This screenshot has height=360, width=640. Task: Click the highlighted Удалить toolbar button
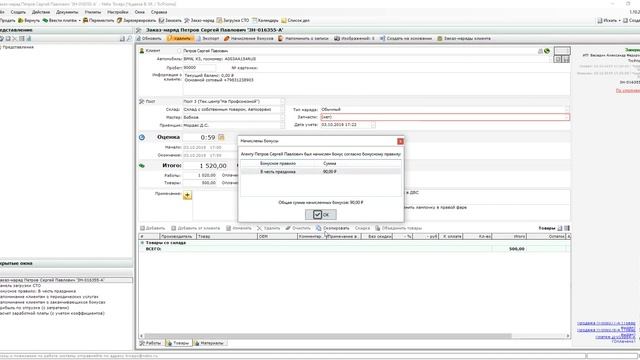179,38
